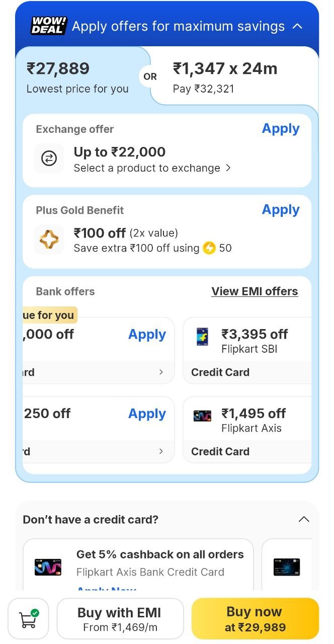Select the ₹27,889 lowest price option

click(78, 77)
